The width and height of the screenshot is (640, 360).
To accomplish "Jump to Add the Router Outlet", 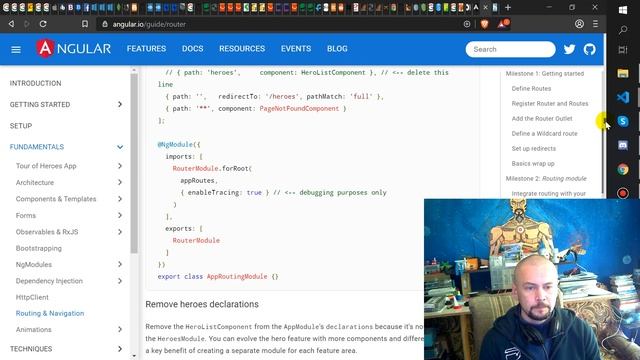I will coord(542,119).
